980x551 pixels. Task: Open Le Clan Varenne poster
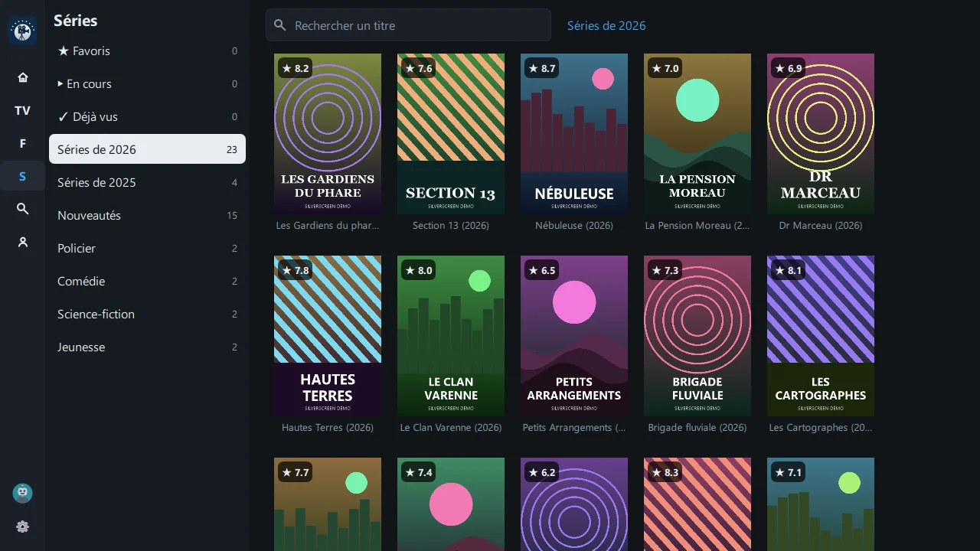click(451, 336)
